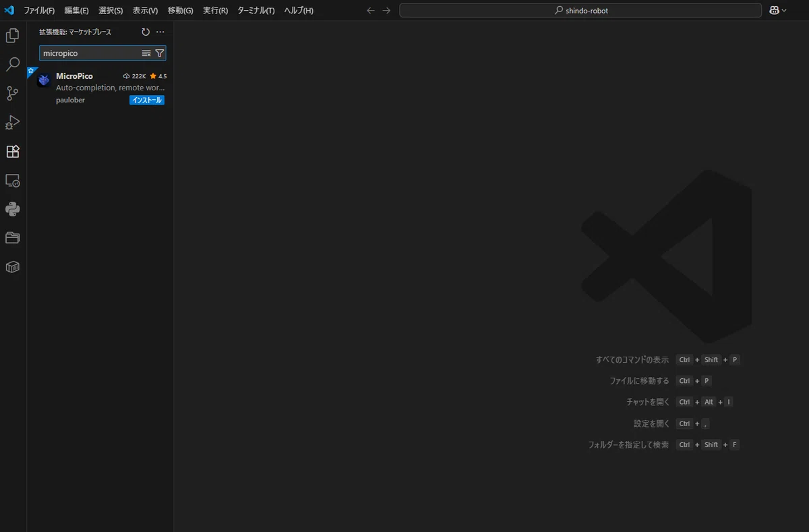Open the Extensions view icon
809x532 pixels.
[x=13, y=152]
